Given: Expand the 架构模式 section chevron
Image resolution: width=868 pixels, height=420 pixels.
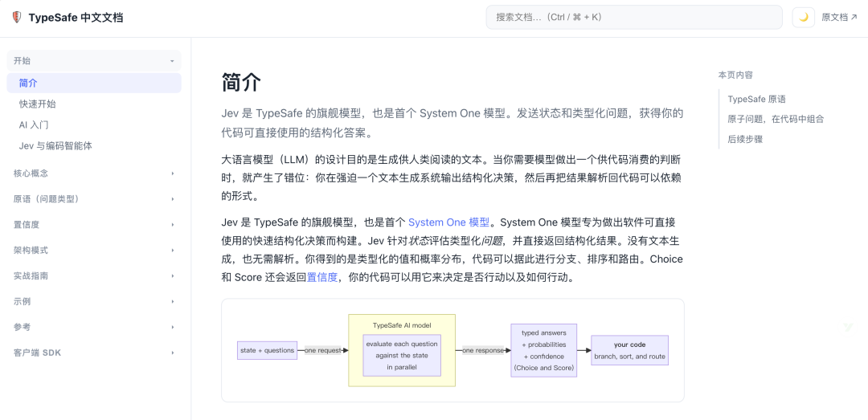Looking at the screenshot, I should click(x=172, y=250).
